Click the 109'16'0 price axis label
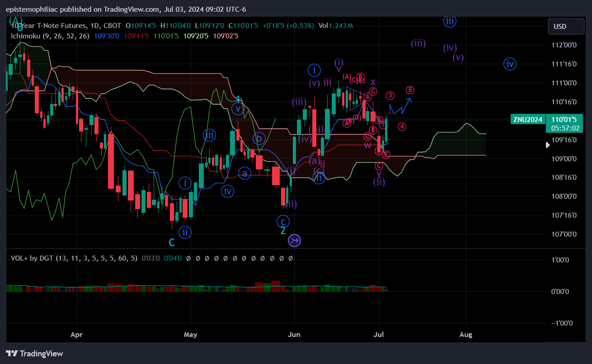 pyautogui.click(x=564, y=140)
